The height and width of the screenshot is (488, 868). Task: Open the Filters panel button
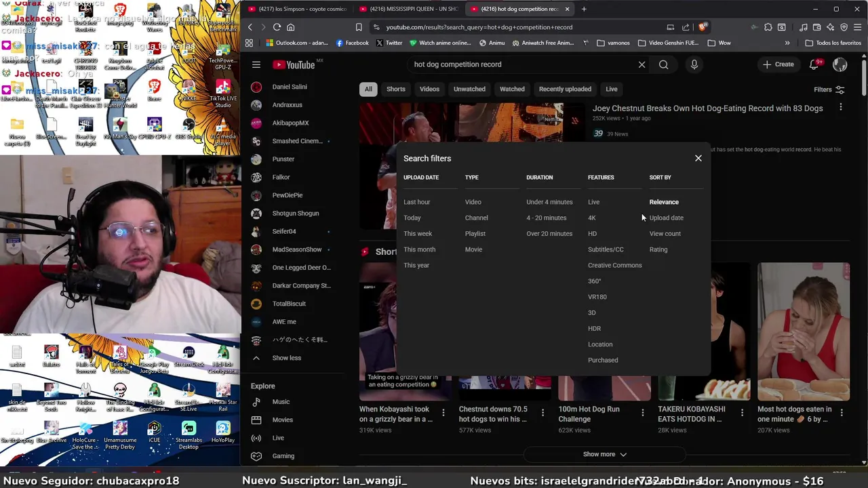[x=829, y=89]
